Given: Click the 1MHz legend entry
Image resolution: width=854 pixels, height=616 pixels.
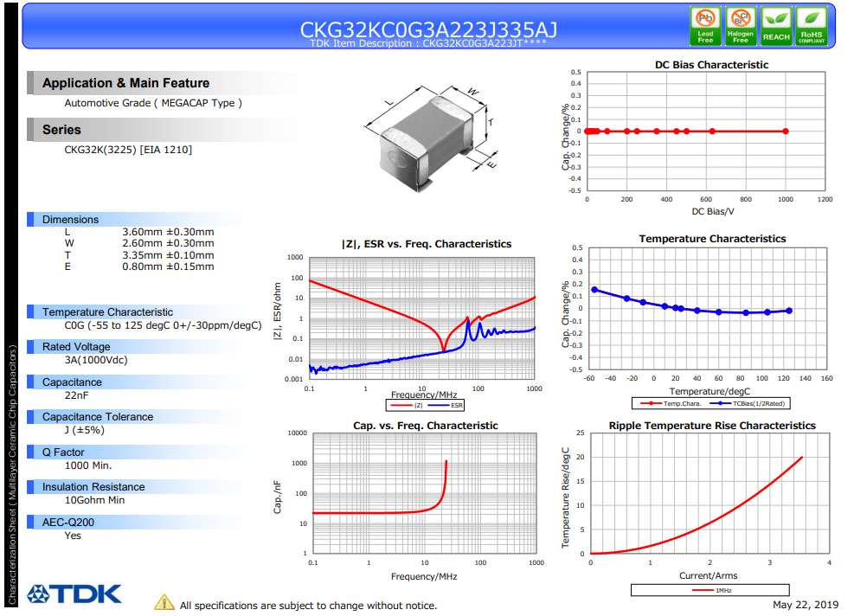Looking at the screenshot, I should point(711,590).
